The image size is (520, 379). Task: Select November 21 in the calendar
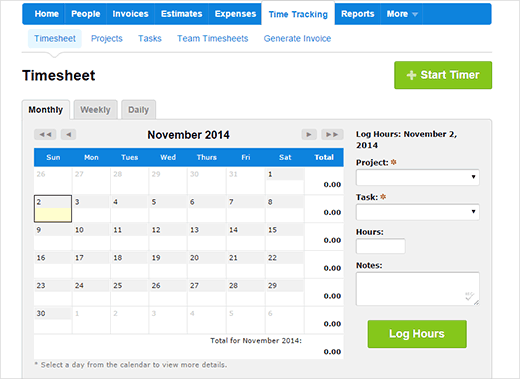246,265
